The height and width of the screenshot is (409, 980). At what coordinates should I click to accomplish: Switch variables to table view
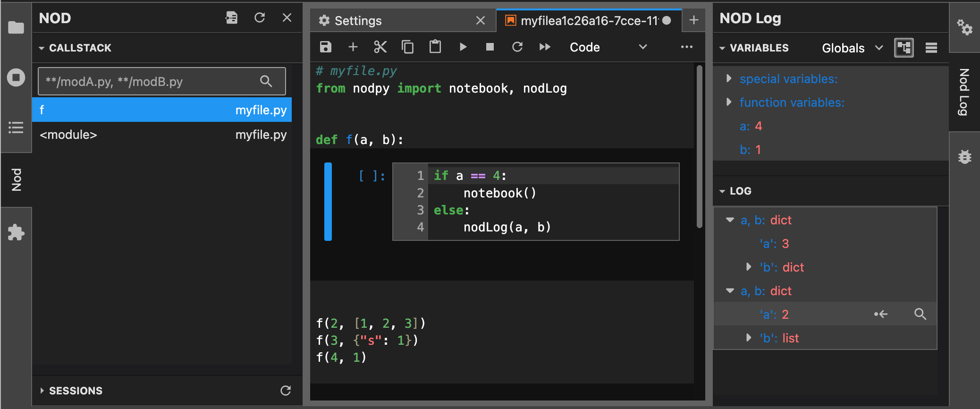pos(931,48)
